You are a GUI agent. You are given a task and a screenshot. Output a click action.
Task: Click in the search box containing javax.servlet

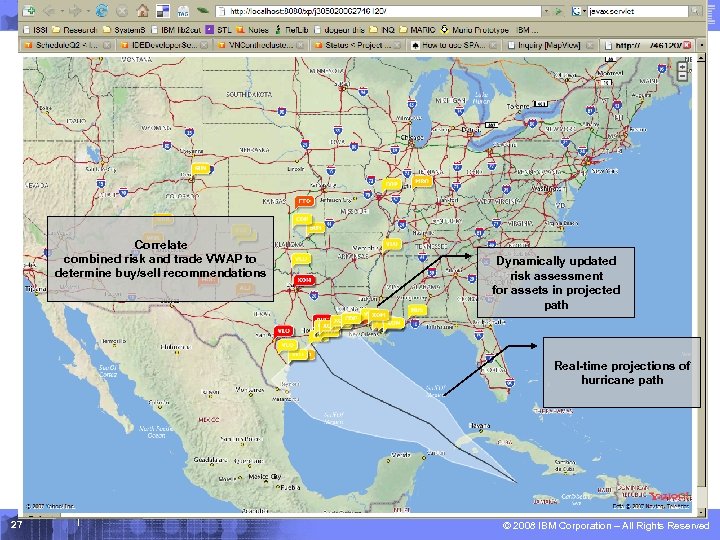638,11
